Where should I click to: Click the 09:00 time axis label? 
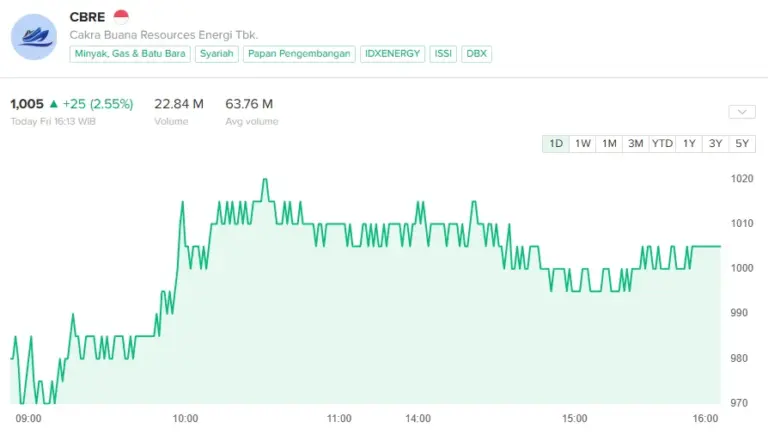tap(28, 418)
